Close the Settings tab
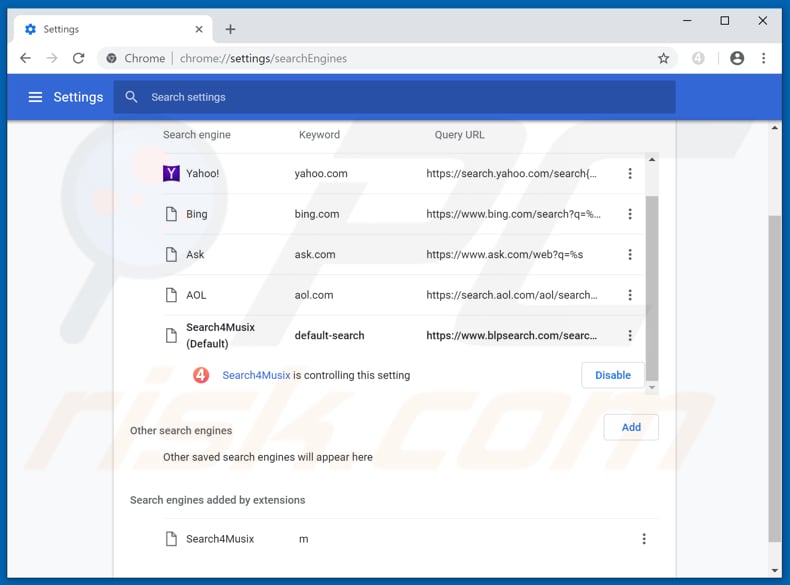The width and height of the screenshot is (790, 585). click(x=199, y=29)
